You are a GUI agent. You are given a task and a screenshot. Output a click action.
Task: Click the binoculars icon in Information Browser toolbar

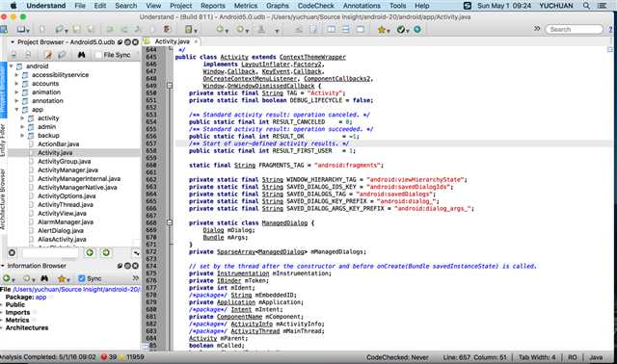pyautogui.click(x=44, y=278)
